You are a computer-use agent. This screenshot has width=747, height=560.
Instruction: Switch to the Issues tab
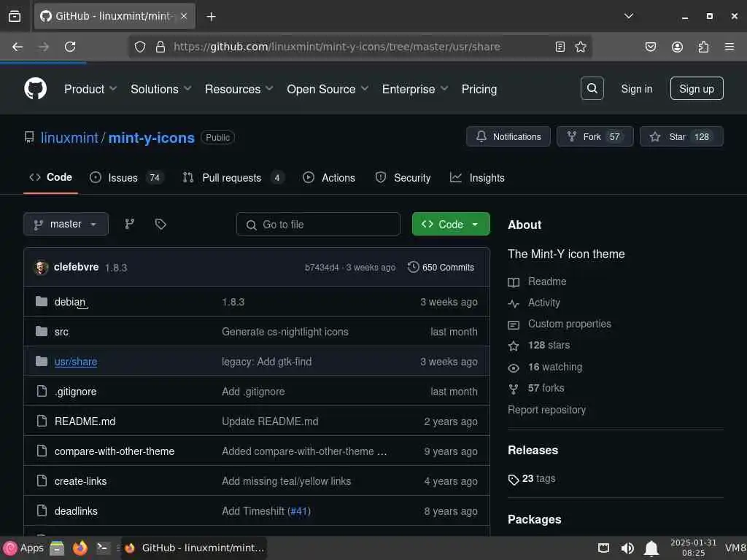pyautogui.click(x=126, y=178)
